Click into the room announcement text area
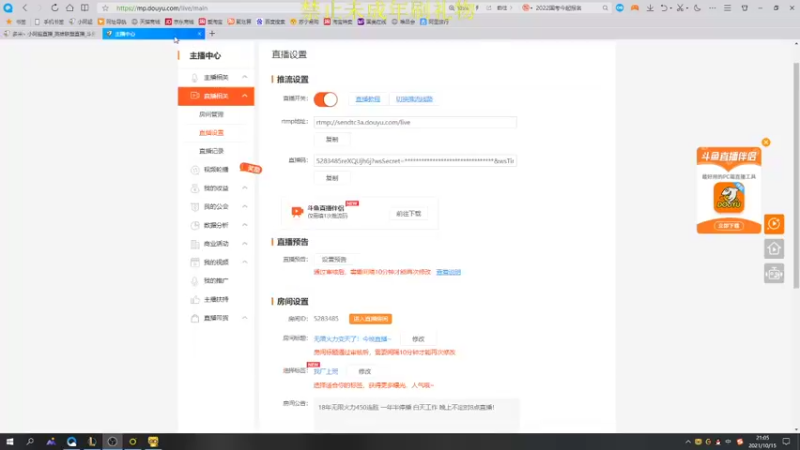This screenshot has height=450, width=800. point(416,415)
